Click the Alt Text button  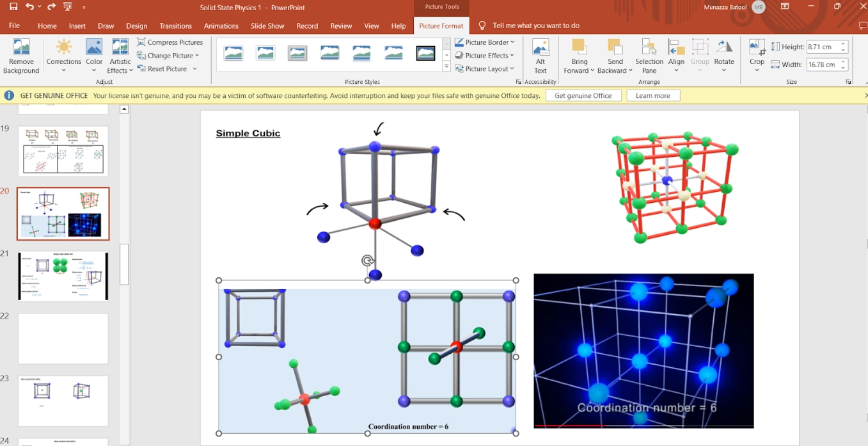pyautogui.click(x=541, y=57)
